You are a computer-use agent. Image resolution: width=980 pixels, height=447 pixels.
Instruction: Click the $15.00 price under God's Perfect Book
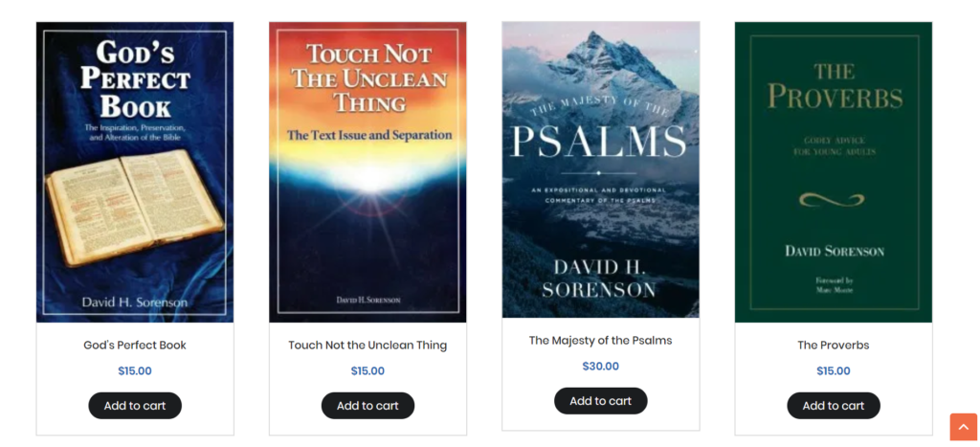pos(135,370)
